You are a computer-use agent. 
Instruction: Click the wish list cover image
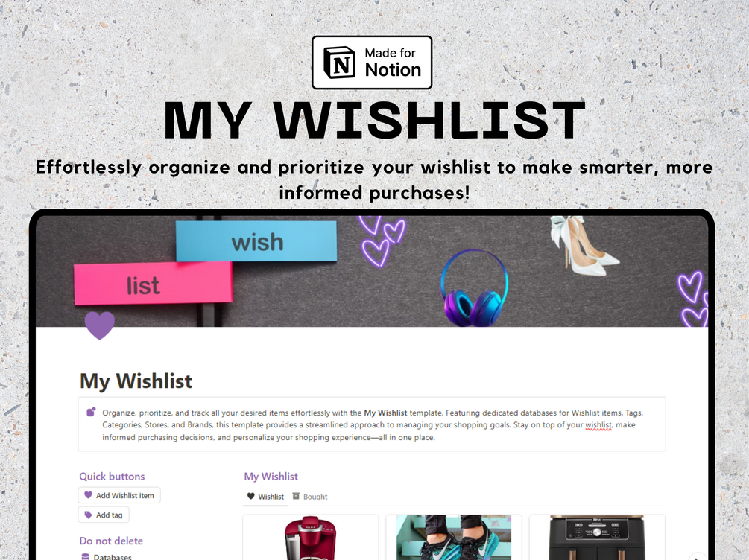pyautogui.click(x=372, y=271)
